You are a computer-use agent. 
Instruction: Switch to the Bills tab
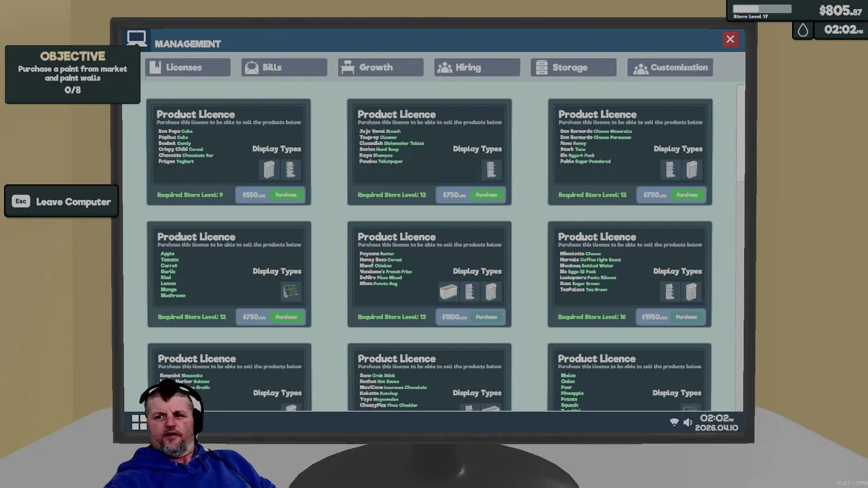click(x=284, y=67)
